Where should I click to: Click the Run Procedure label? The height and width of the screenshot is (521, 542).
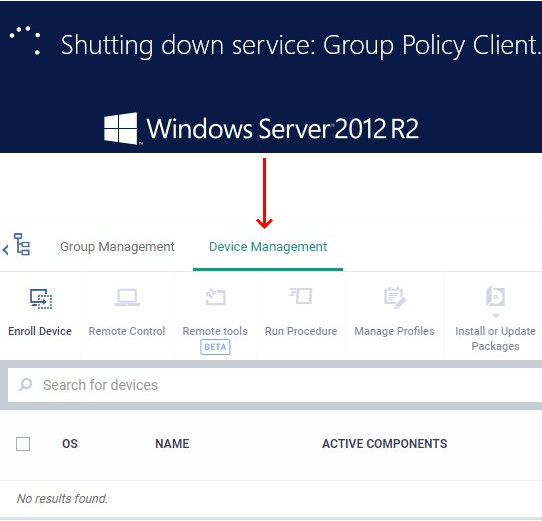click(301, 331)
